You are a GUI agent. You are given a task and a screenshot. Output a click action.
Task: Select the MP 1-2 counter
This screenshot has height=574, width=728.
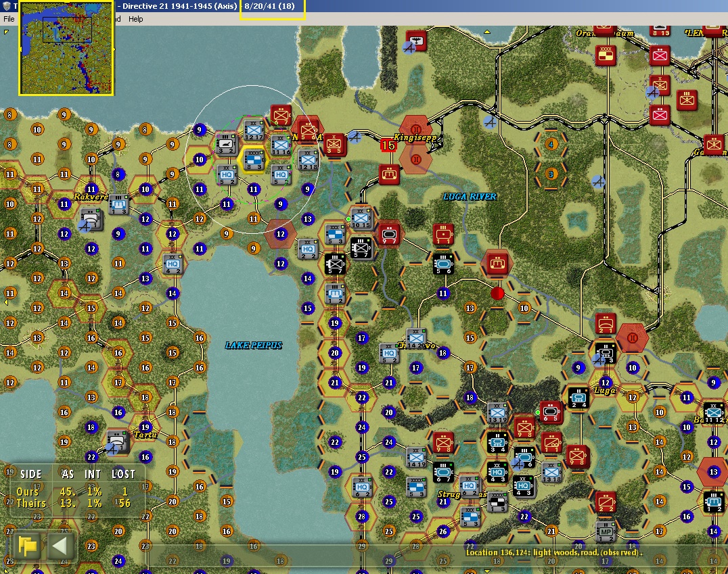click(x=606, y=532)
